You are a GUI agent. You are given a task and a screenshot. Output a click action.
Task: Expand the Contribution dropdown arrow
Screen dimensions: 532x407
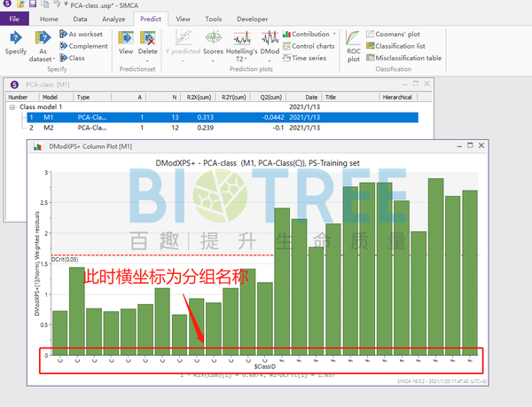tap(334, 34)
